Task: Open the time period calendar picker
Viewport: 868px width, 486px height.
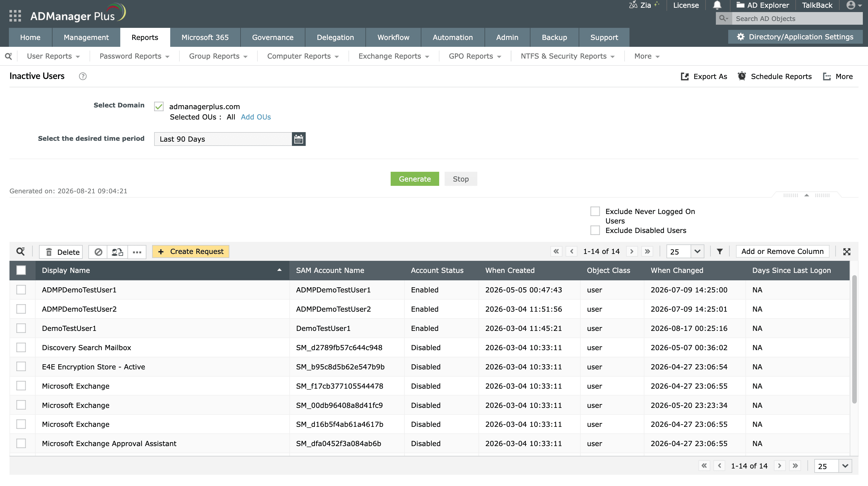Action: [x=299, y=139]
